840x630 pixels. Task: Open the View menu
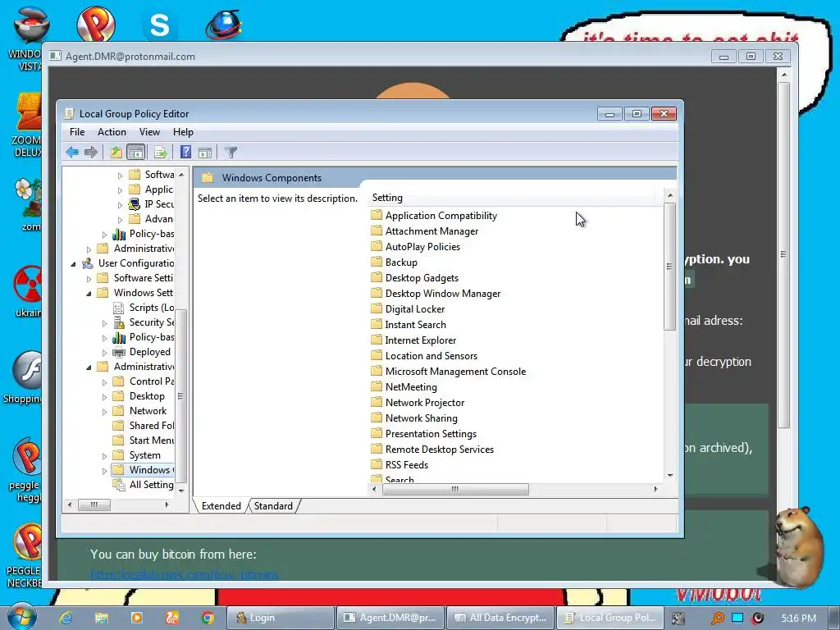pos(149,132)
